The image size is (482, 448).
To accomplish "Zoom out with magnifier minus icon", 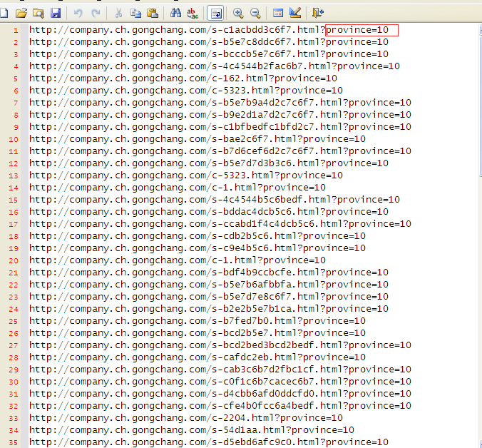I will pos(255,13).
